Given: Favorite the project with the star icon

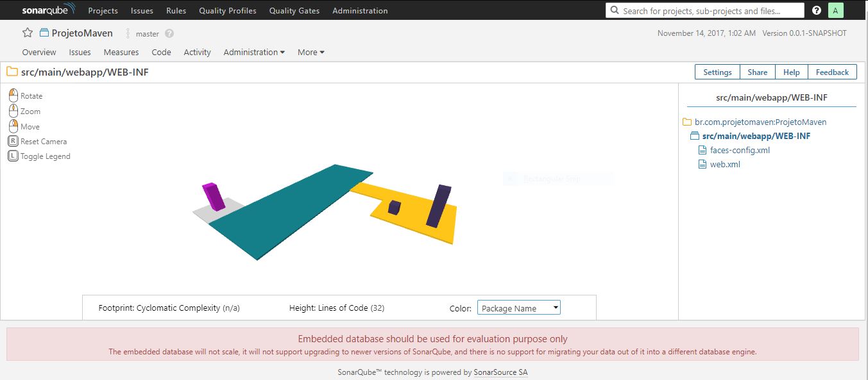Looking at the screenshot, I should (28, 33).
